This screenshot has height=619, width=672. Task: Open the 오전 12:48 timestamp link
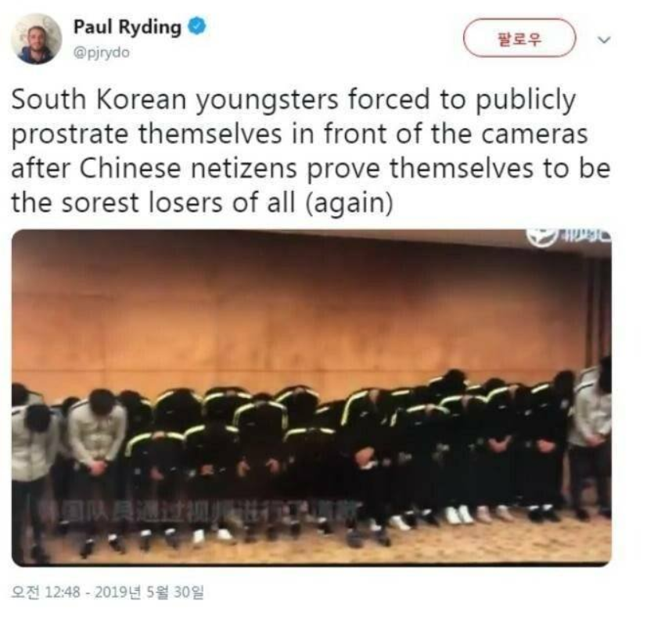point(45,592)
